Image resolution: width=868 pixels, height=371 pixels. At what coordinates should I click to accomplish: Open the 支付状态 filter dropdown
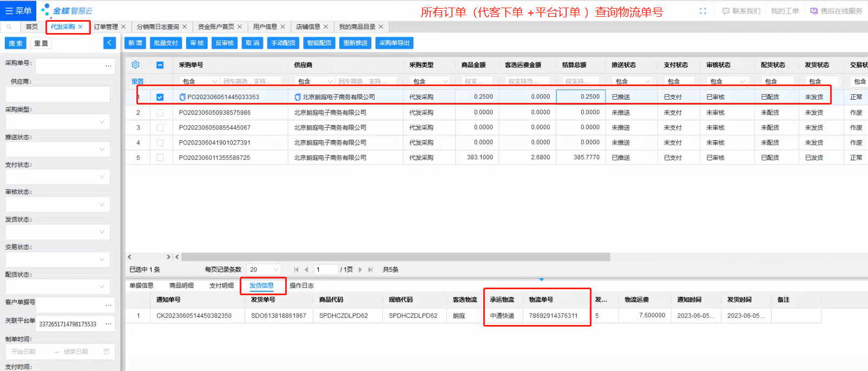[102, 177]
